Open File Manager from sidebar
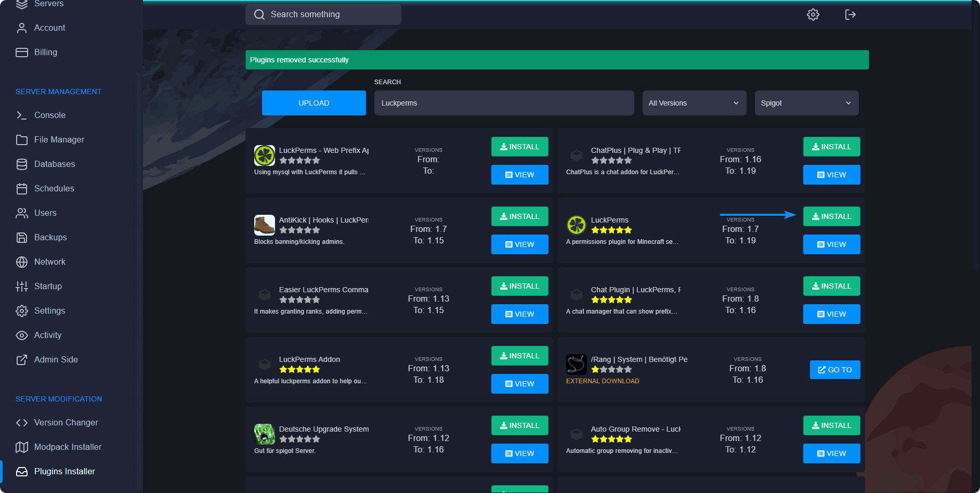 (59, 140)
